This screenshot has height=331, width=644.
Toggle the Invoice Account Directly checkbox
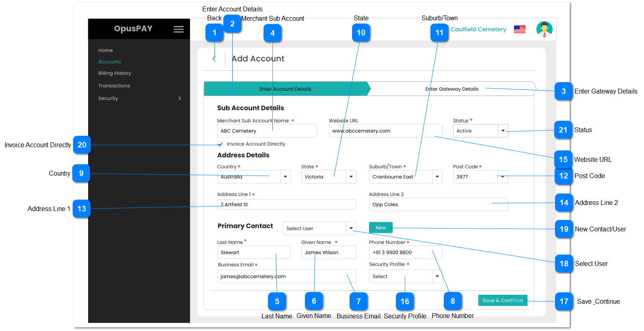click(x=220, y=144)
